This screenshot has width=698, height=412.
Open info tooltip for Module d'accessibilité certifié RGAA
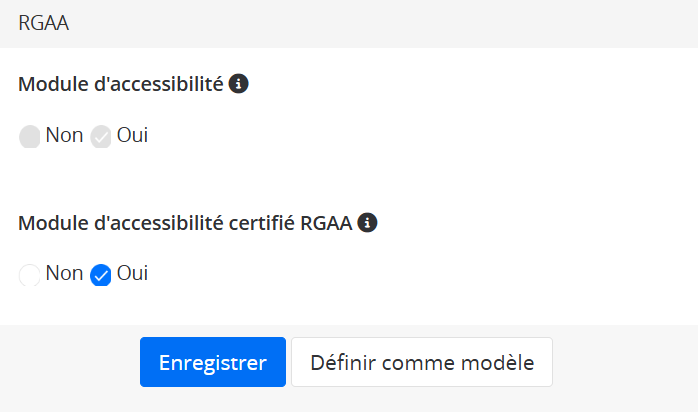coord(367,223)
